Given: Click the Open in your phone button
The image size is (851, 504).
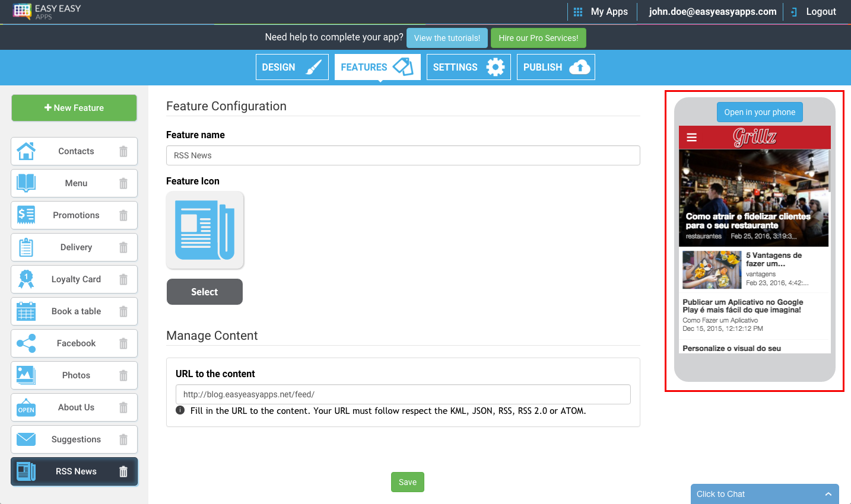Looking at the screenshot, I should (760, 112).
